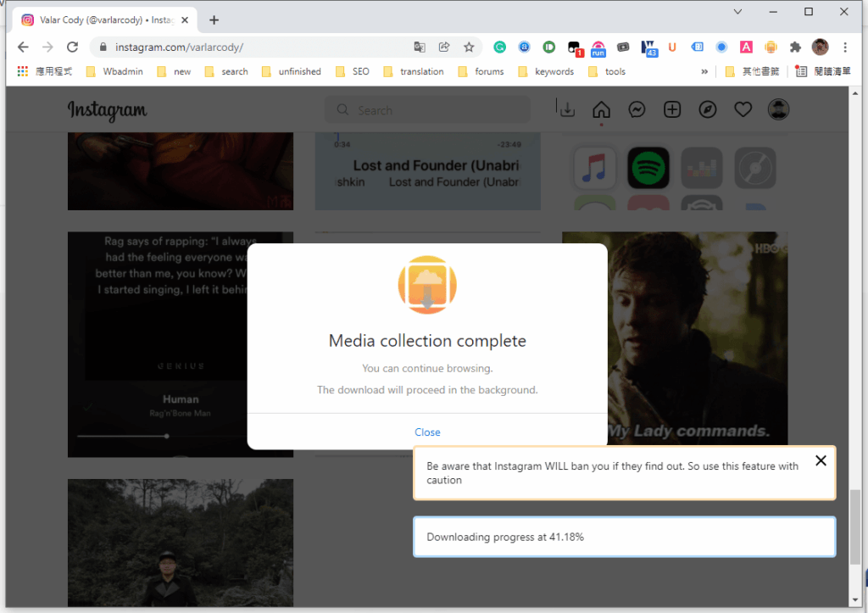
Task: Open the SEO bookmarks folder
Action: [x=353, y=71]
